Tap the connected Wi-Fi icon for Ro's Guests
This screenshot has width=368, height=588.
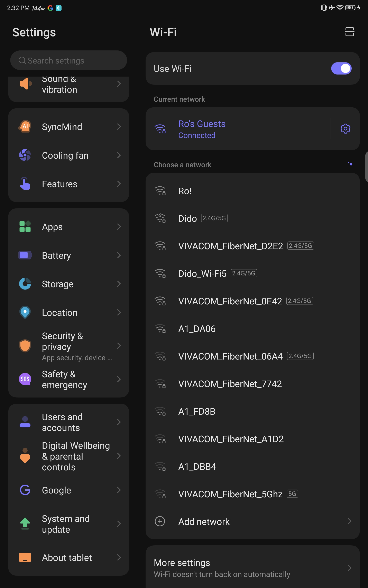[x=160, y=129]
